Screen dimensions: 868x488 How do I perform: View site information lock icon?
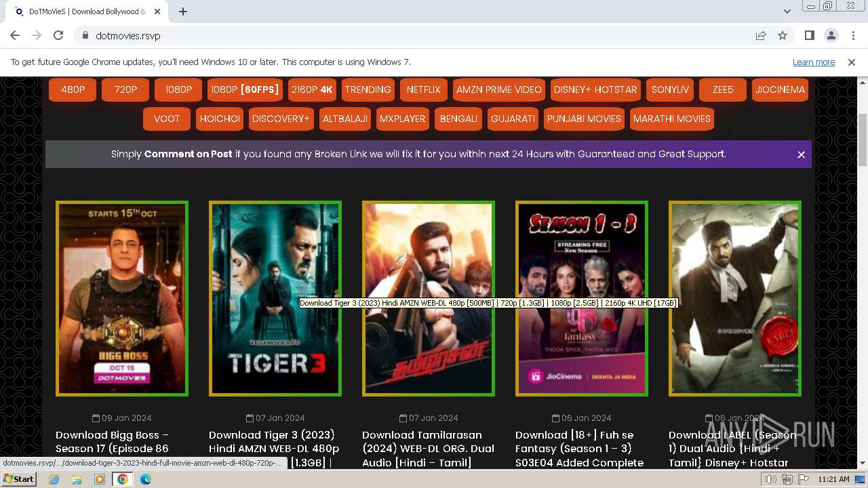click(85, 35)
